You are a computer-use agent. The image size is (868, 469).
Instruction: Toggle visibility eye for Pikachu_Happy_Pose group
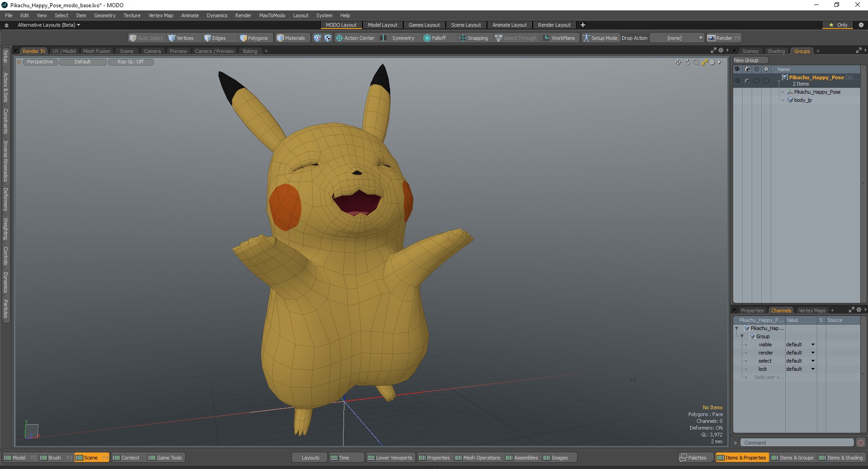(x=737, y=81)
